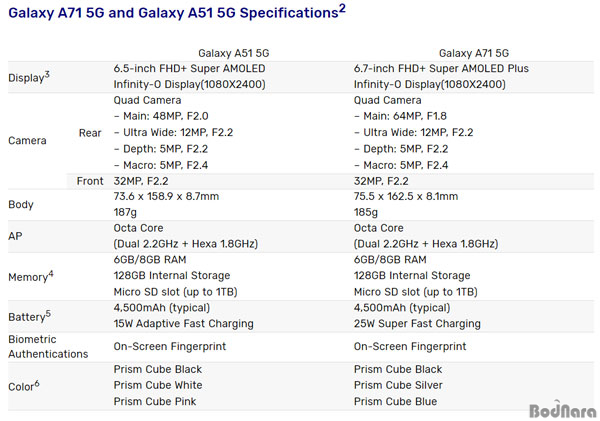The width and height of the screenshot is (600, 421).
Task: Click Prism Cube Pink color entry
Action: pos(155,401)
